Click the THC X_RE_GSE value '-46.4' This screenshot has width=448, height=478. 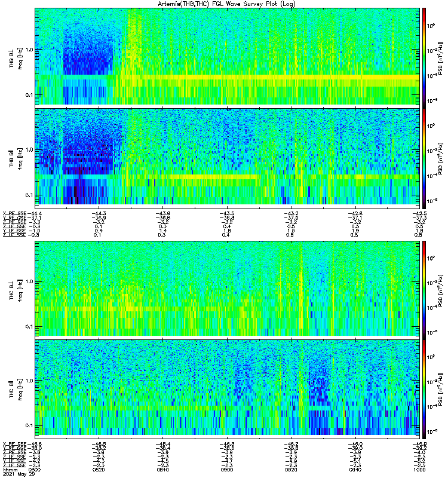click(163, 444)
